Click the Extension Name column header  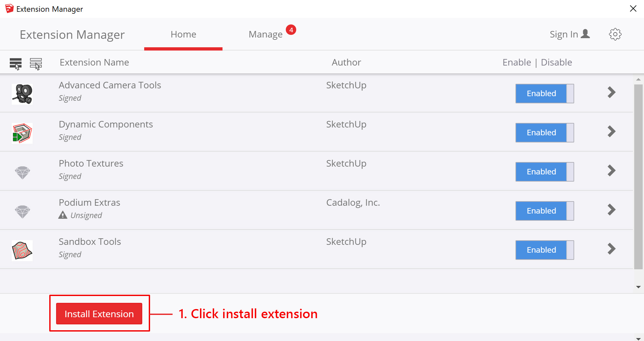click(94, 62)
